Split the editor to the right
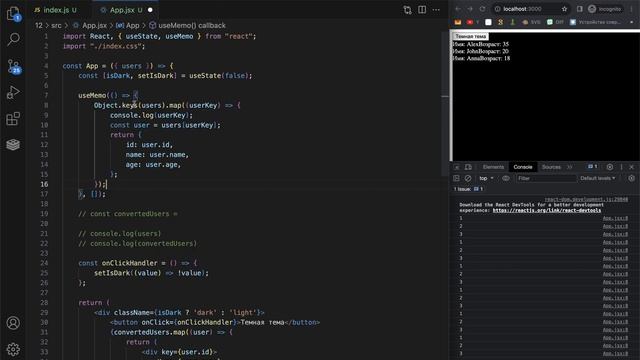The image size is (640, 360). coord(422,9)
